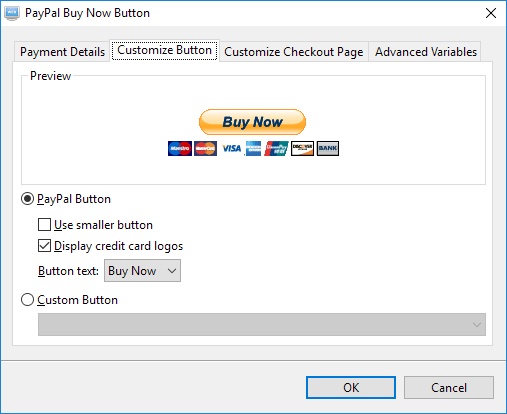Switch to the Payment Details tab

point(62,52)
